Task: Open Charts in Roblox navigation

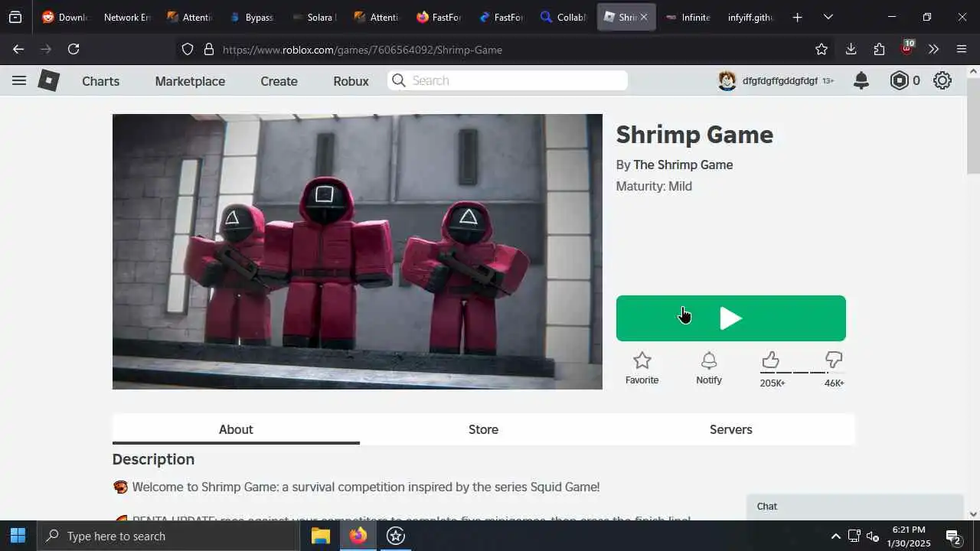Action: coord(101,81)
